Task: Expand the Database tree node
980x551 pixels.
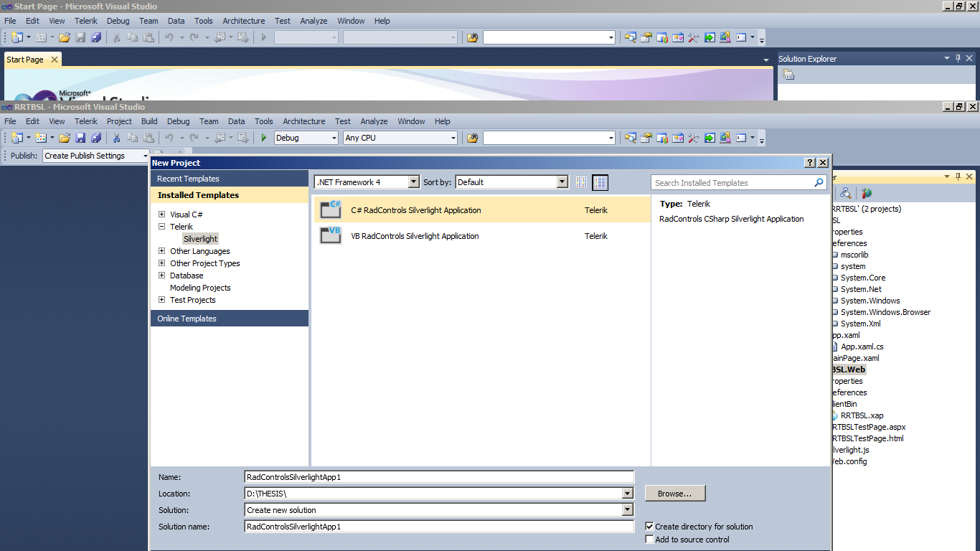Action: pos(162,275)
